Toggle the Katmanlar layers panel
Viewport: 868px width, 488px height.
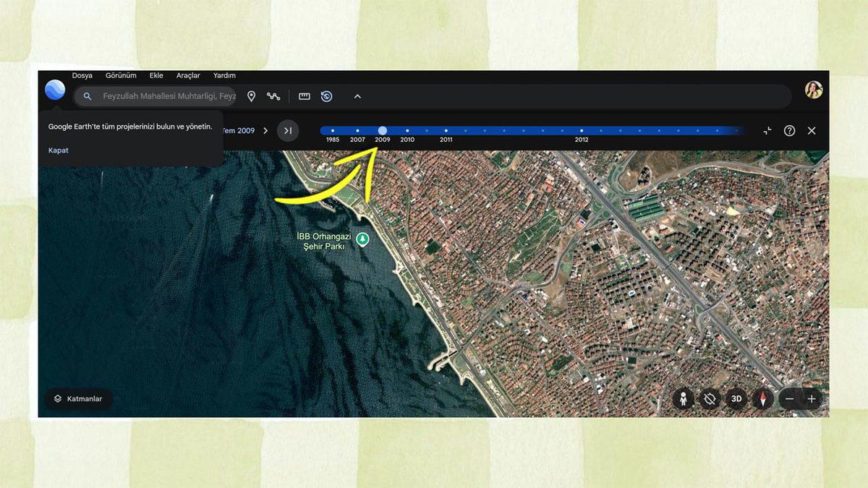78,398
